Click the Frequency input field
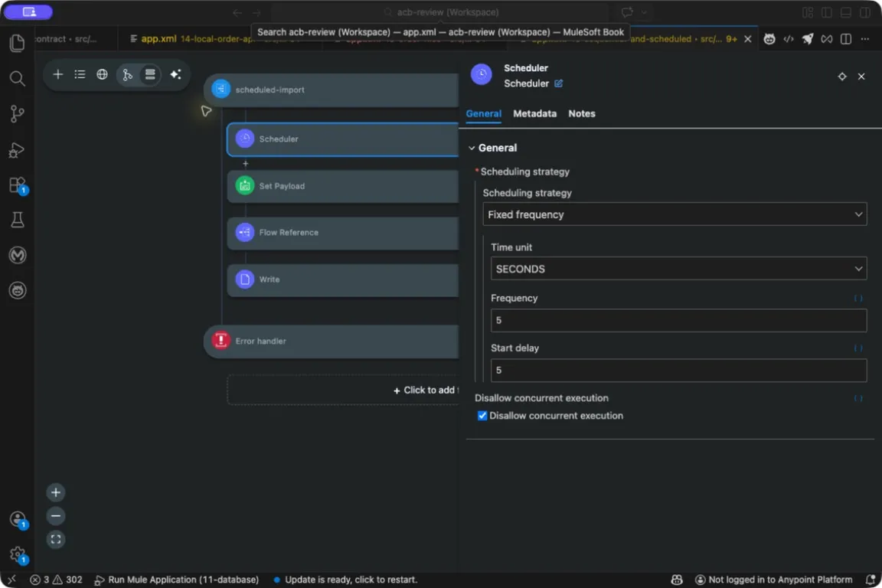The width and height of the screenshot is (882, 588). coord(678,320)
